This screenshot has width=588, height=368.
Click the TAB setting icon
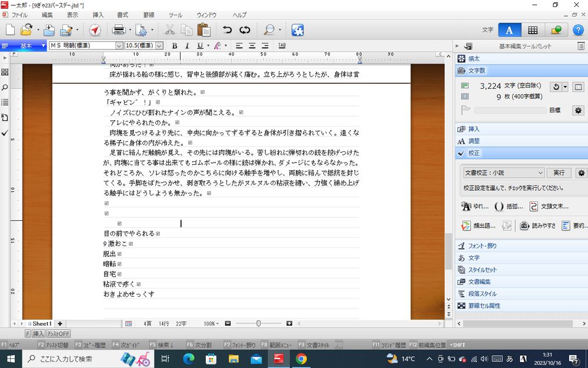coord(282,45)
